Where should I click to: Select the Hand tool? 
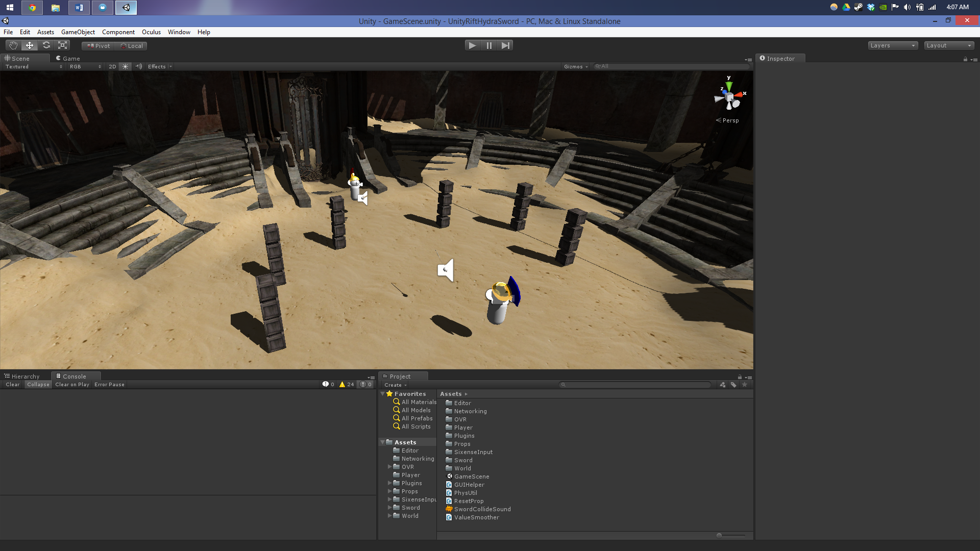click(x=13, y=45)
